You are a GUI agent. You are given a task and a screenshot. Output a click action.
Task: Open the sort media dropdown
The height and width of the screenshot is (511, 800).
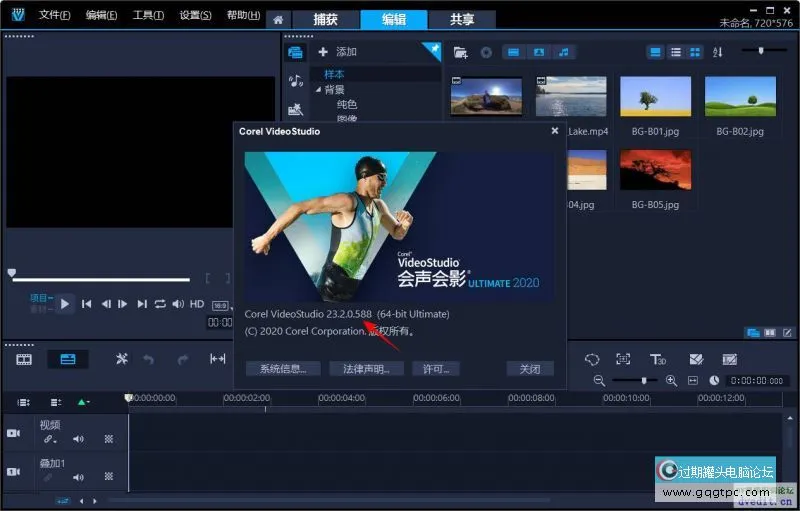[717, 52]
